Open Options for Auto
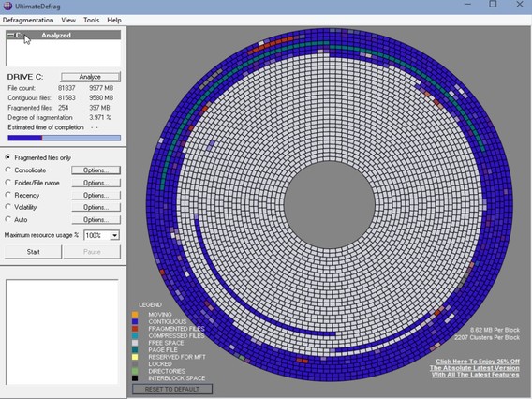Image resolution: width=532 pixels, height=399 pixels. [96, 219]
